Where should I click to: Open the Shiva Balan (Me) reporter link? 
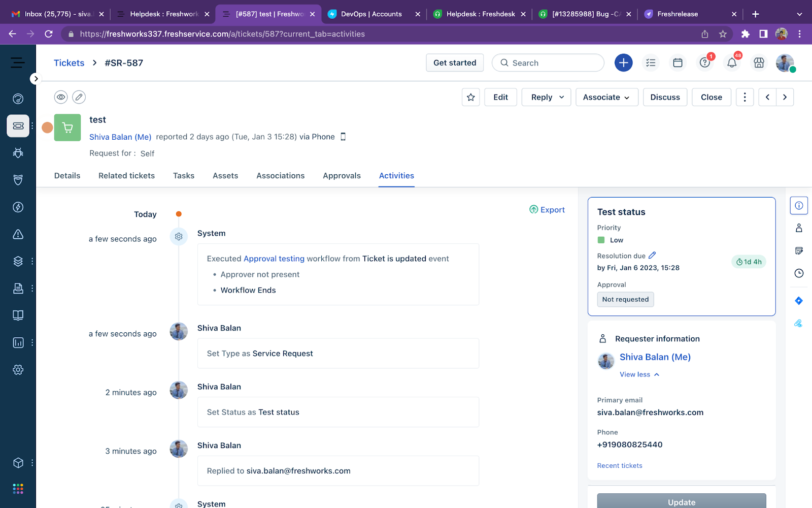coord(120,137)
